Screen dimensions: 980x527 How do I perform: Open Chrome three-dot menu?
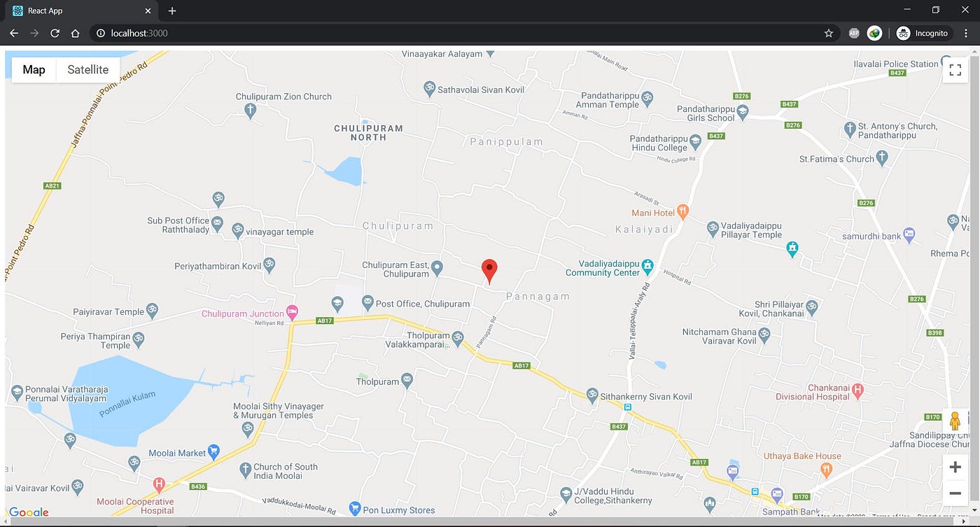tap(966, 33)
